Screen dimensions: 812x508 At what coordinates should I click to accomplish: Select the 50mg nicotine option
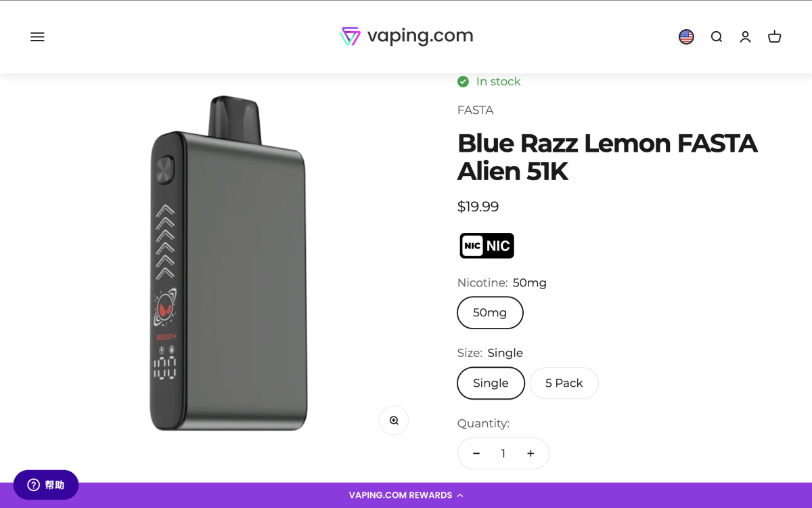pos(490,313)
